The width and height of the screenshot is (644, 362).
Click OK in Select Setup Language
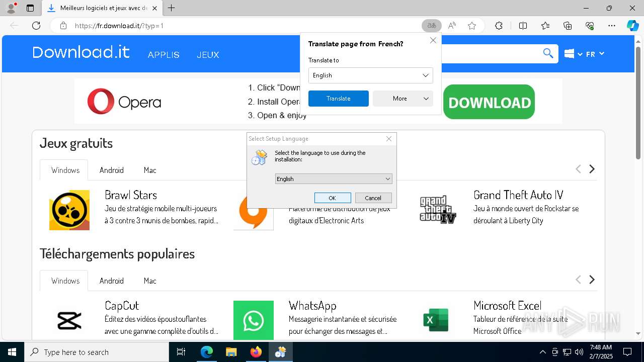pyautogui.click(x=333, y=198)
